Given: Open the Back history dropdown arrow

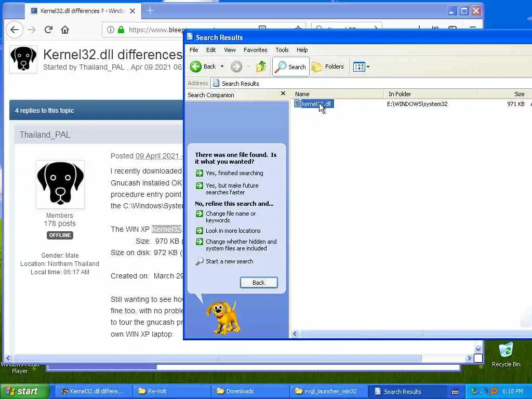Looking at the screenshot, I should (x=222, y=66).
